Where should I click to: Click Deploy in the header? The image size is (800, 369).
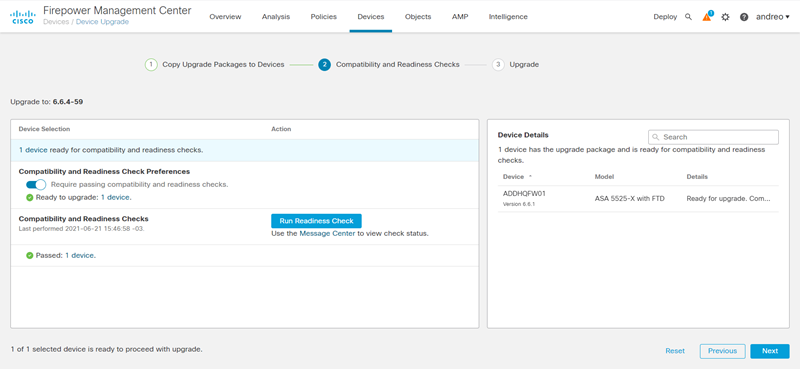point(665,17)
